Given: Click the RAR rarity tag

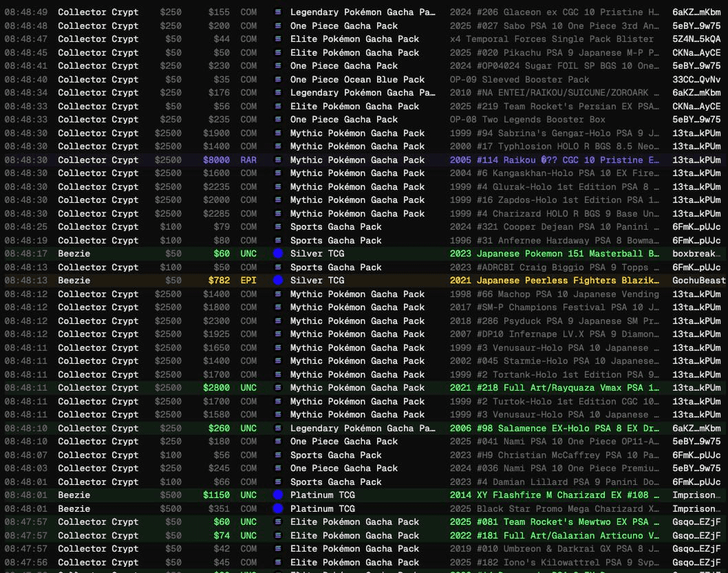Looking at the screenshot, I should [248, 160].
